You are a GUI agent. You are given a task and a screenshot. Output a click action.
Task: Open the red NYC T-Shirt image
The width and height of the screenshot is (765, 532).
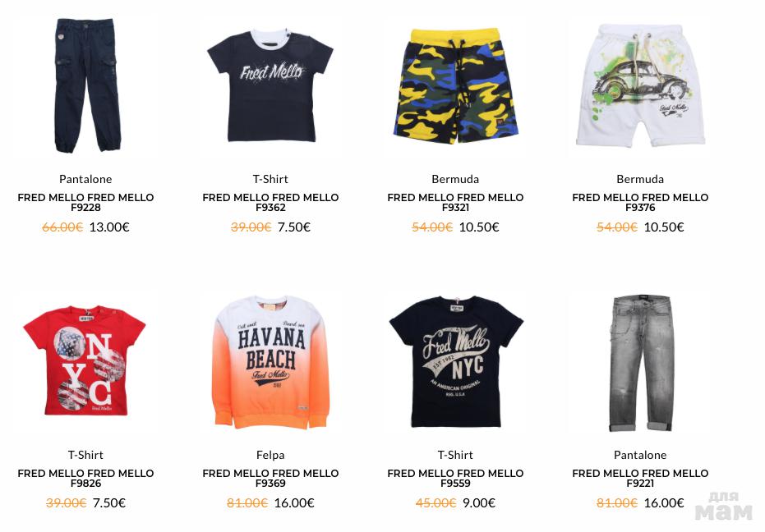(85, 361)
